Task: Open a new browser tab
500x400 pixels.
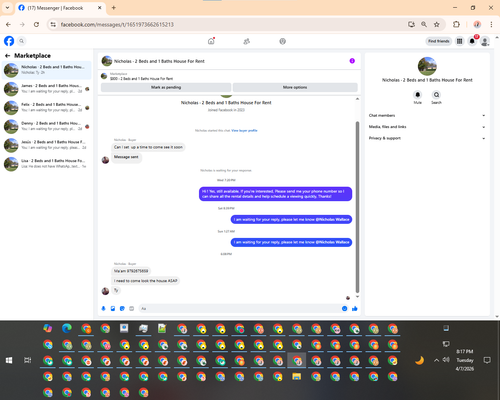Action: [x=114, y=8]
